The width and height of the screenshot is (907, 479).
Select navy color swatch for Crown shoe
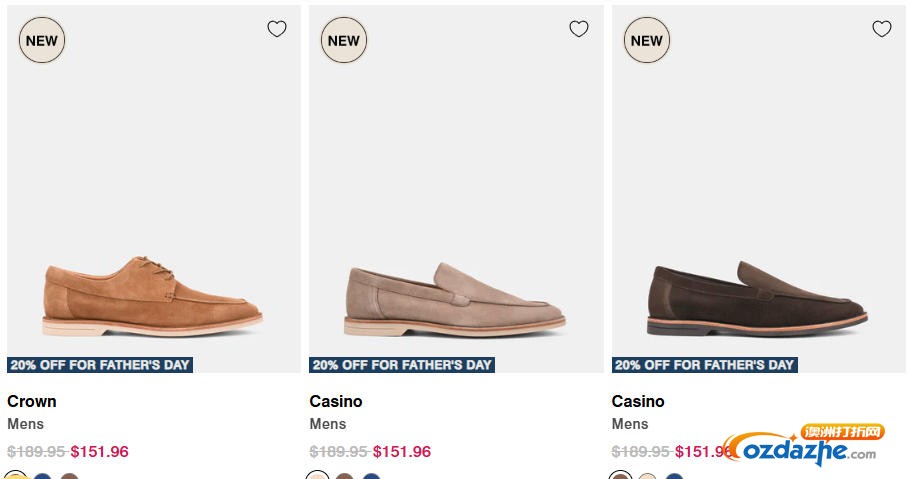point(42,476)
